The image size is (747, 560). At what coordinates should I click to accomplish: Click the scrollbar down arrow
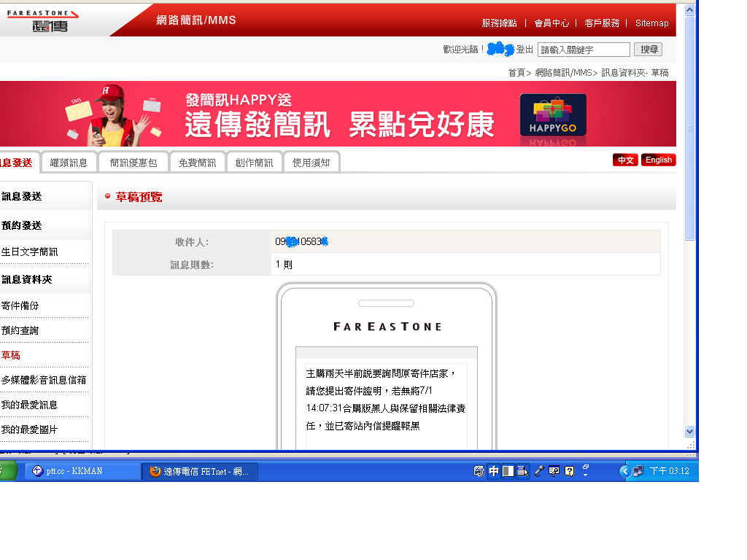[689, 432]
